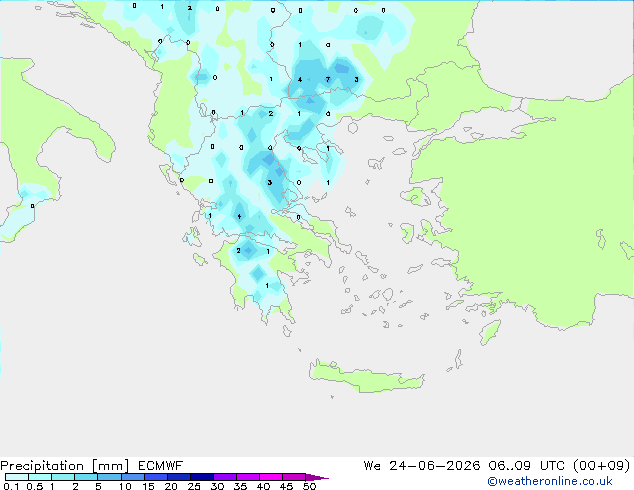Click the legend scale label "10"
Screen dimensions: 634x490
(125, 486)
